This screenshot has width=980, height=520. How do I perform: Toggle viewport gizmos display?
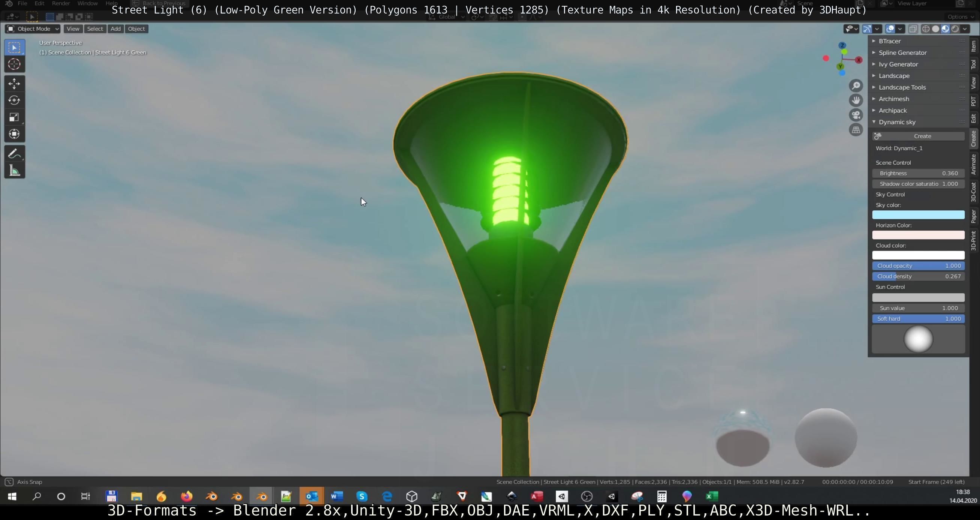point(867,29)
